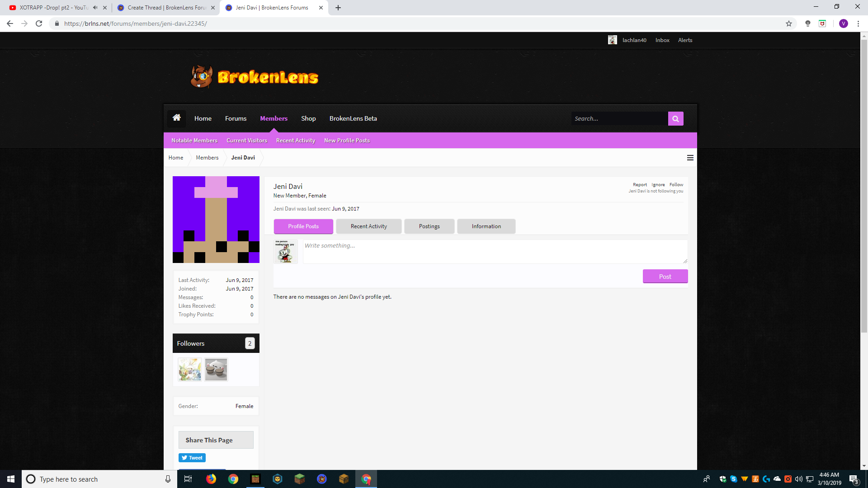Click the magenta search button icon

pyautogui.click(x=675, y=118)
